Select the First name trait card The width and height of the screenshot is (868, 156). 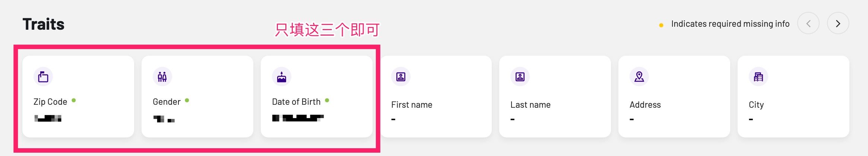[x=436, y=97]
